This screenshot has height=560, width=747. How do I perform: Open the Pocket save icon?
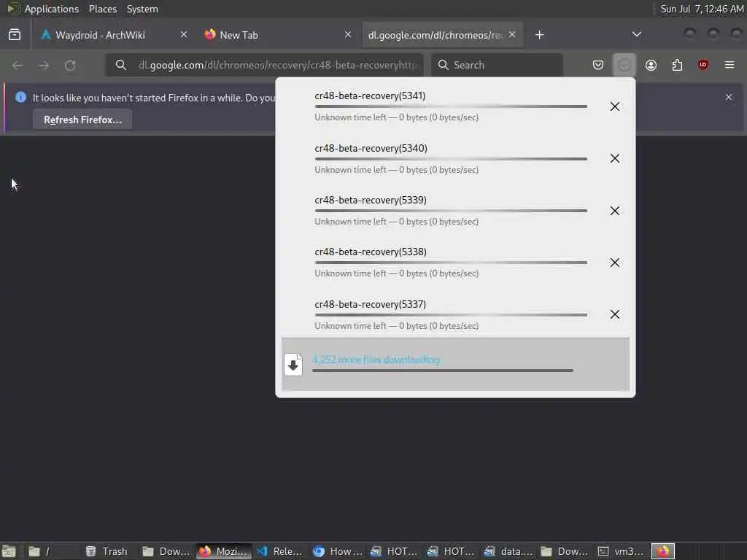[598, 65]
